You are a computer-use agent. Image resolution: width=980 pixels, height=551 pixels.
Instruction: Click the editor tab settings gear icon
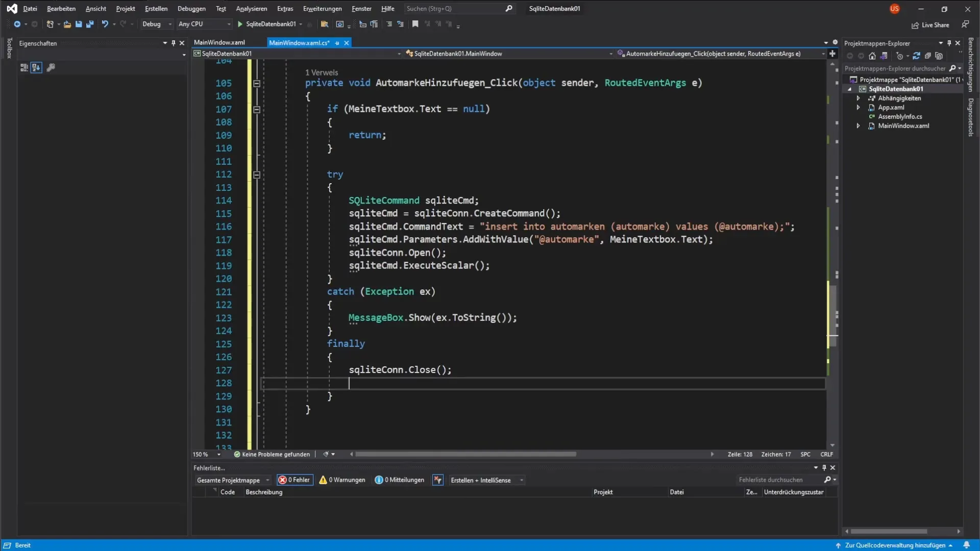point(835,42)
